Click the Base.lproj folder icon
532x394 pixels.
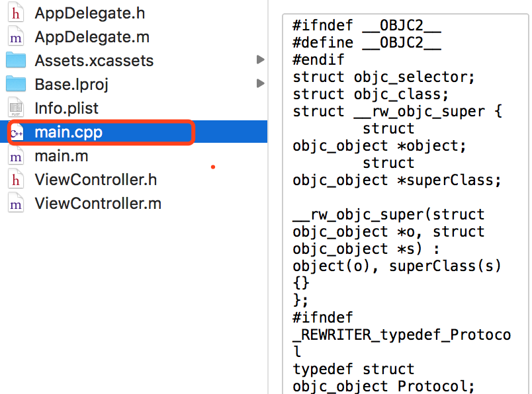tap(16, 84)
